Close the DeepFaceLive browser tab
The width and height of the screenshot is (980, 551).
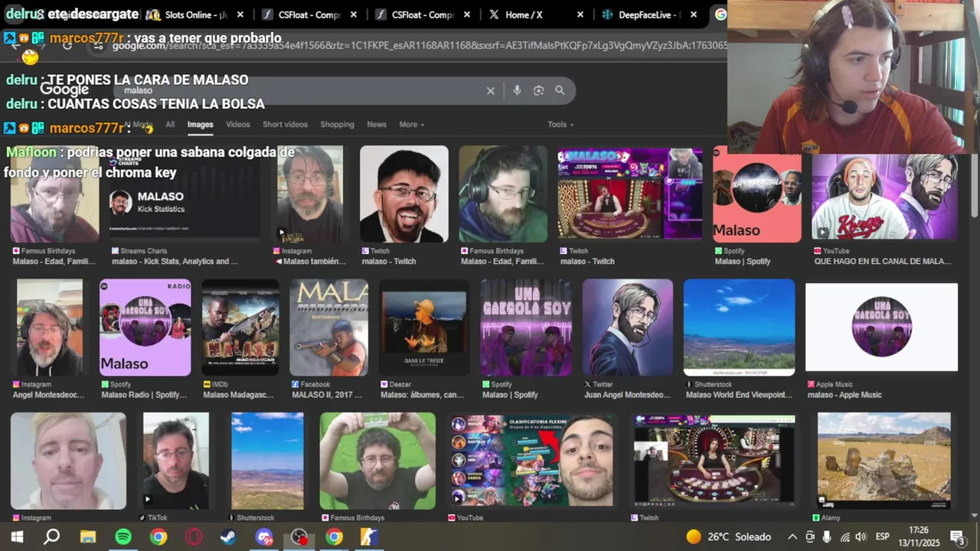pyautogui.click(x=694, y=15)
